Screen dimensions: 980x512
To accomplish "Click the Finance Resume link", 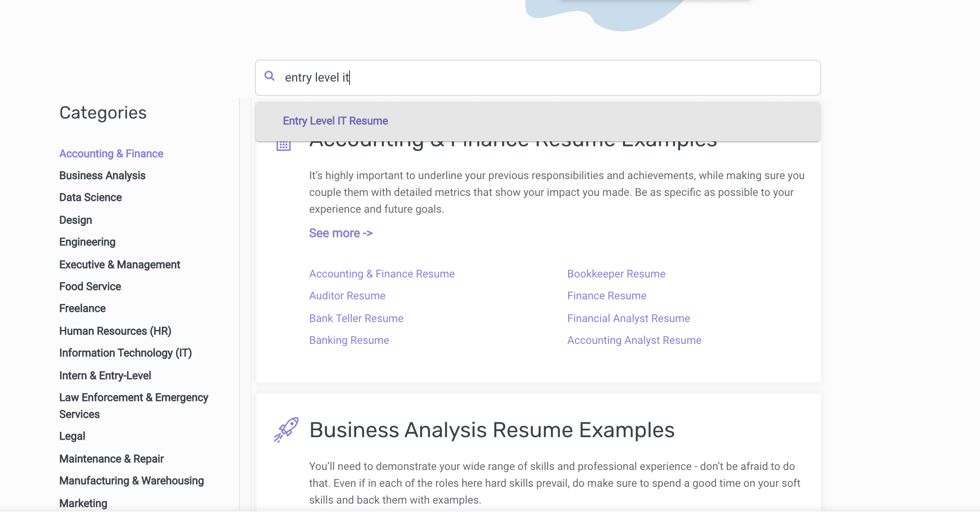I will (607, 296).
